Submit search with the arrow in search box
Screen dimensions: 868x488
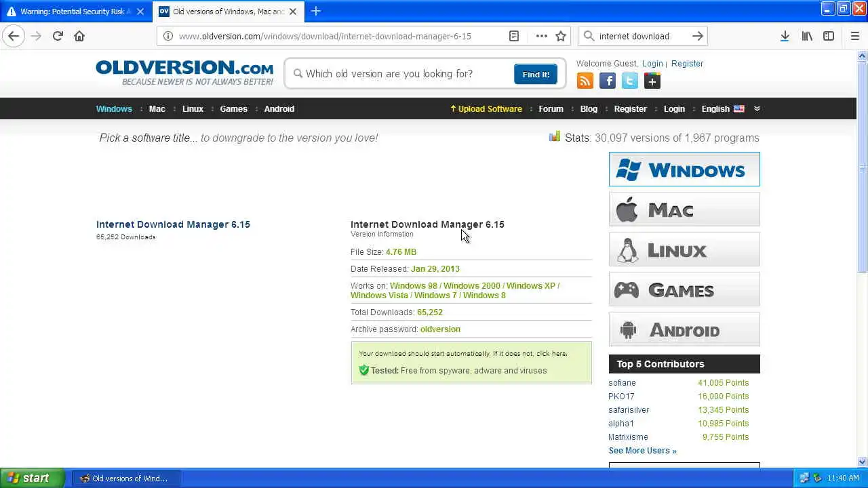tap(698, 36)
